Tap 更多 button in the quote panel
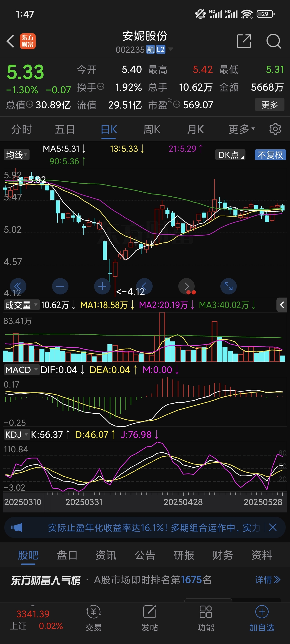The image size is (290, 644). pyautogui.click(x=270, y=104)
